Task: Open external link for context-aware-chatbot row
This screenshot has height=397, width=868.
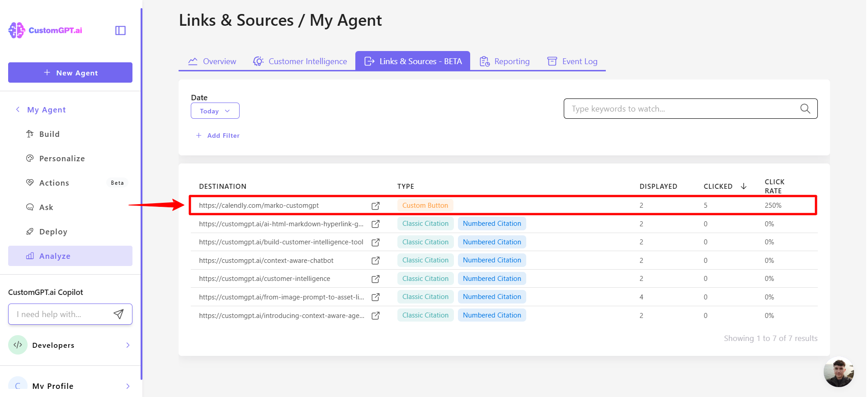Action: click(x=375, y=261)
